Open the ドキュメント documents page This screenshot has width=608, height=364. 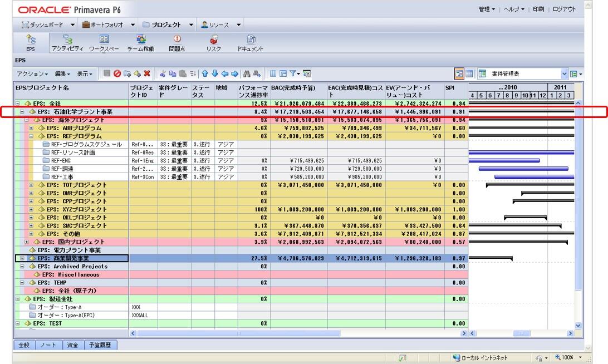(x=251, y=43)
